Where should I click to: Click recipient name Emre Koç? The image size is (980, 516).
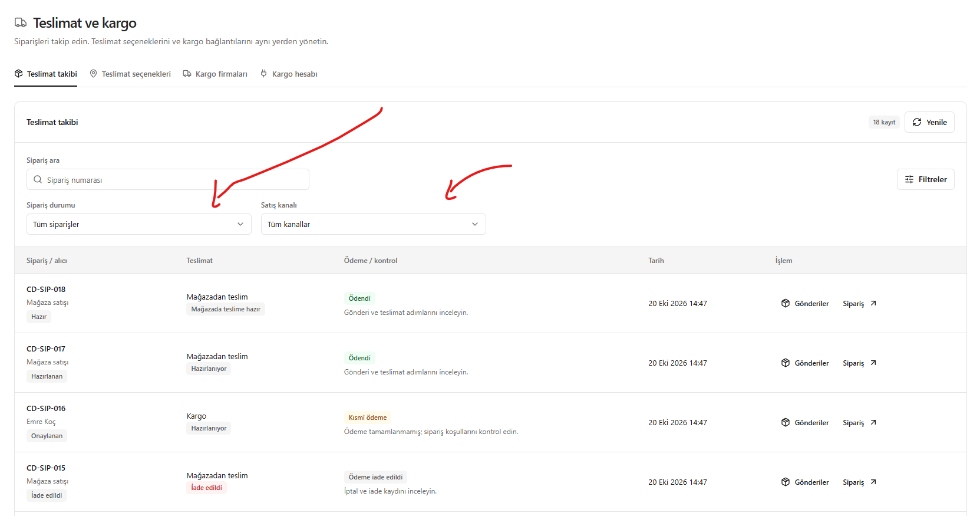tap(41, 422)
